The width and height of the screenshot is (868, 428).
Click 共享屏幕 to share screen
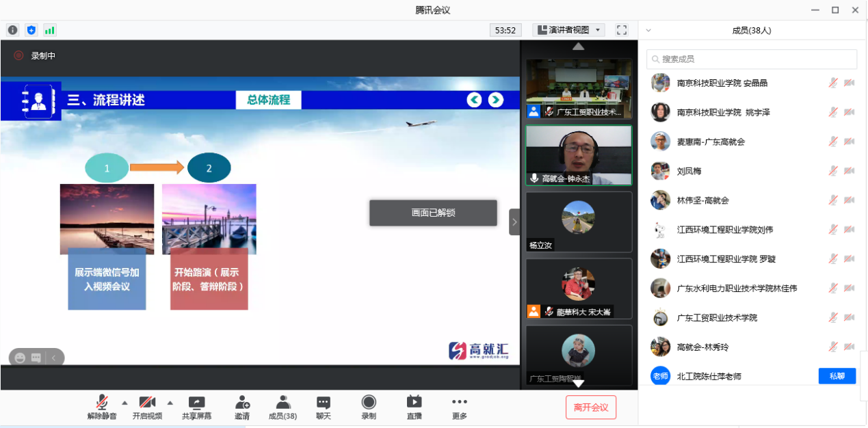tap(196, 407)
